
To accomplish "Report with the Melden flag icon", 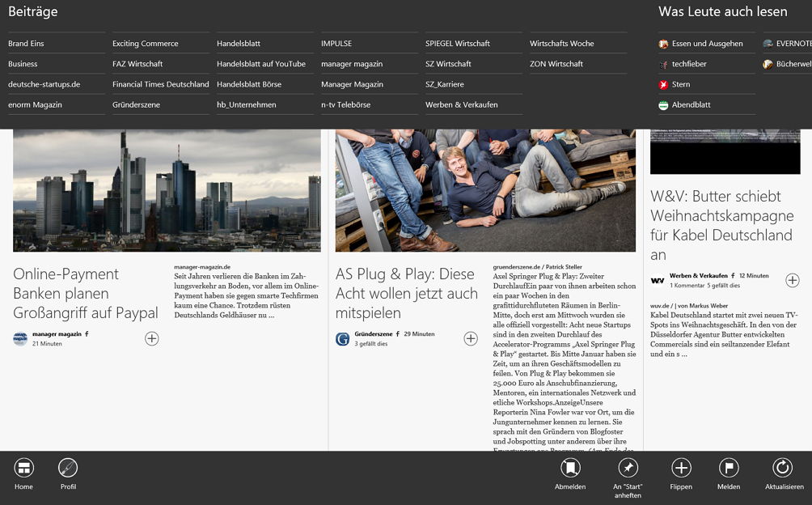I will pos(729,468).
